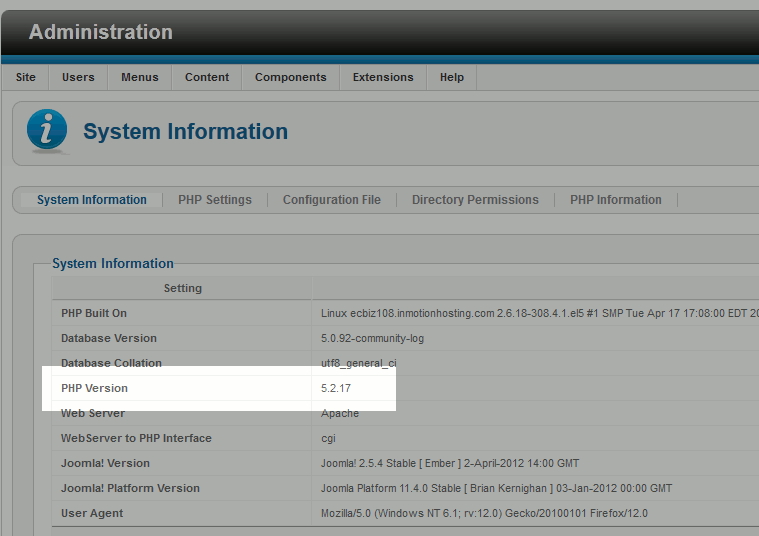This screenshot has width=759, height=536.
Task: Click the Web Server label
Action: (x=93, y=413)
